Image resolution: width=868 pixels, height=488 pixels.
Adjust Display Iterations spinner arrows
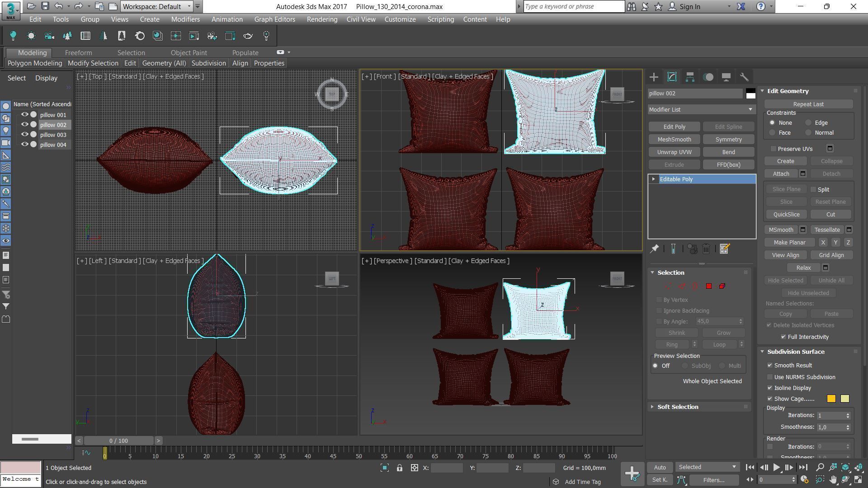(848, 415)
